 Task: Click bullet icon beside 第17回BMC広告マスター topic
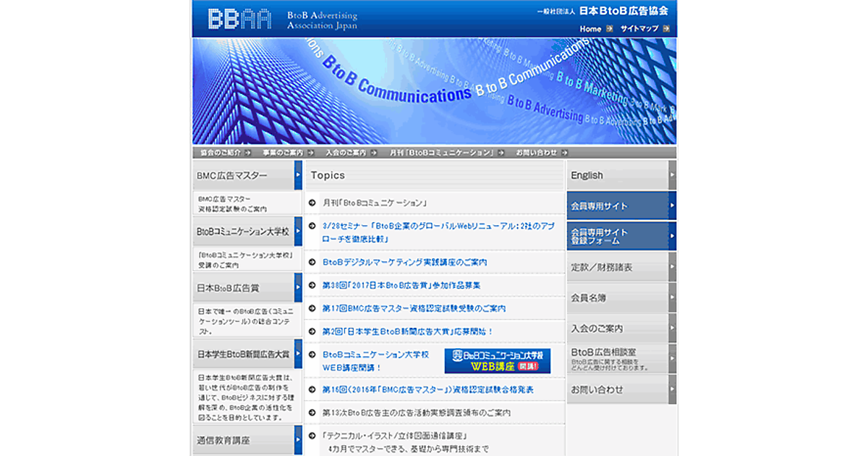[312, 308]
